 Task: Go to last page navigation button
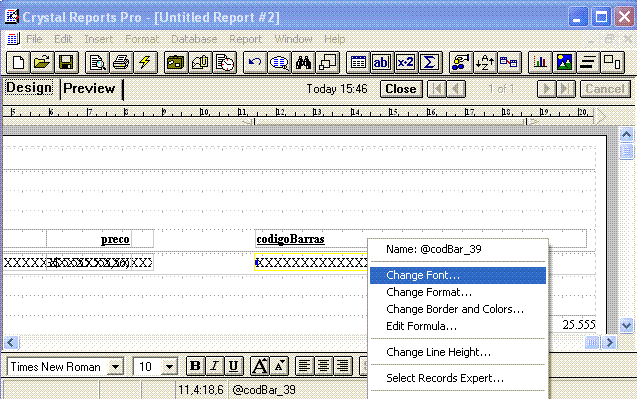[x=566, y=89]
